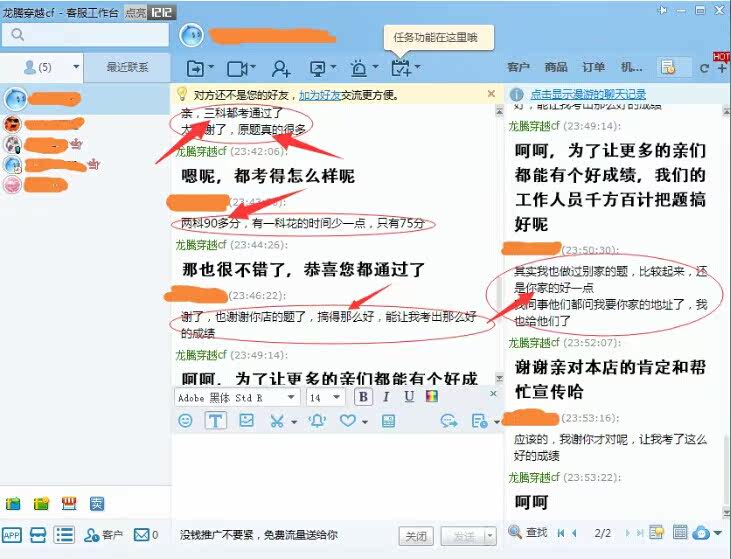Switch to the 最近联系 tab
Viewport: 731px width, 559px height.
(128, 68)
